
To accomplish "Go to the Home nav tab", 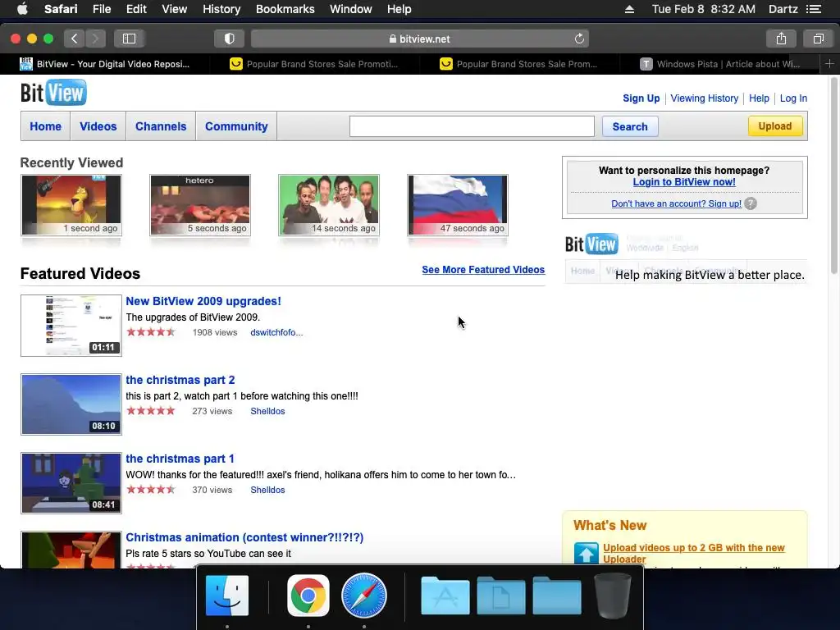I will (46, 126).
